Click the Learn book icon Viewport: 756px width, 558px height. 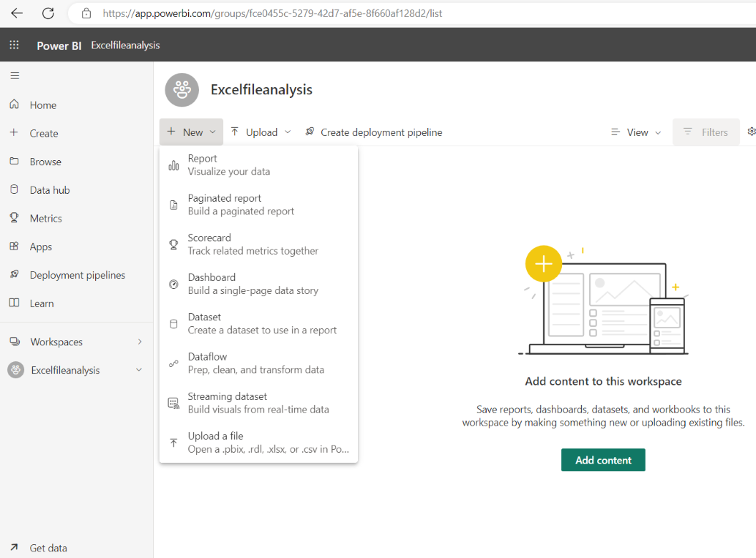15,303
